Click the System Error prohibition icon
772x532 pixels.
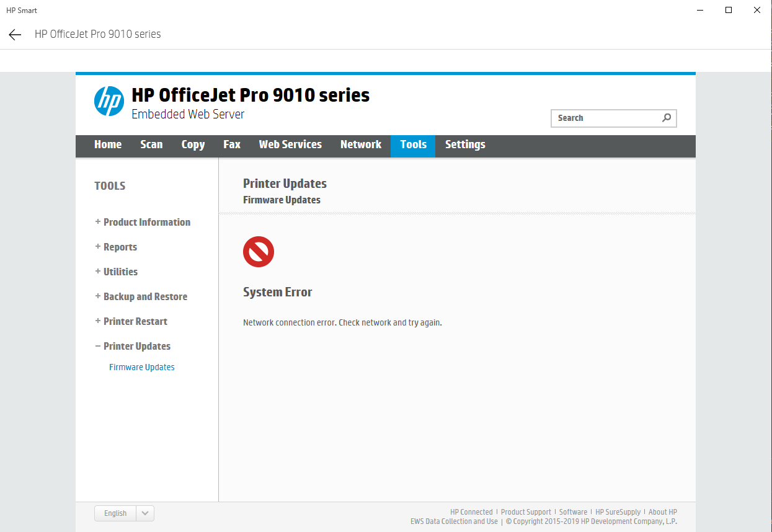(x=258, y=252)
